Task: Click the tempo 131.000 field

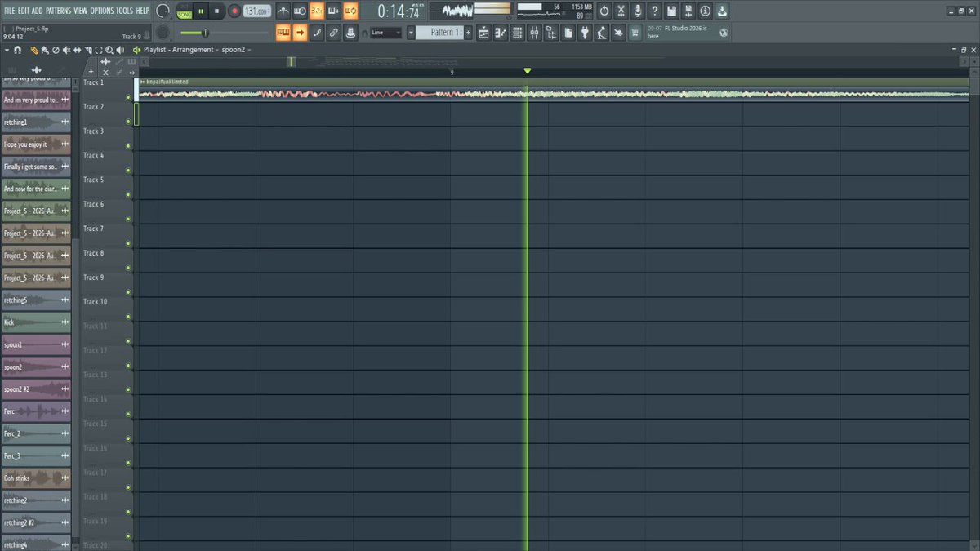Action: pyautogui.click(x=256, y=11)
